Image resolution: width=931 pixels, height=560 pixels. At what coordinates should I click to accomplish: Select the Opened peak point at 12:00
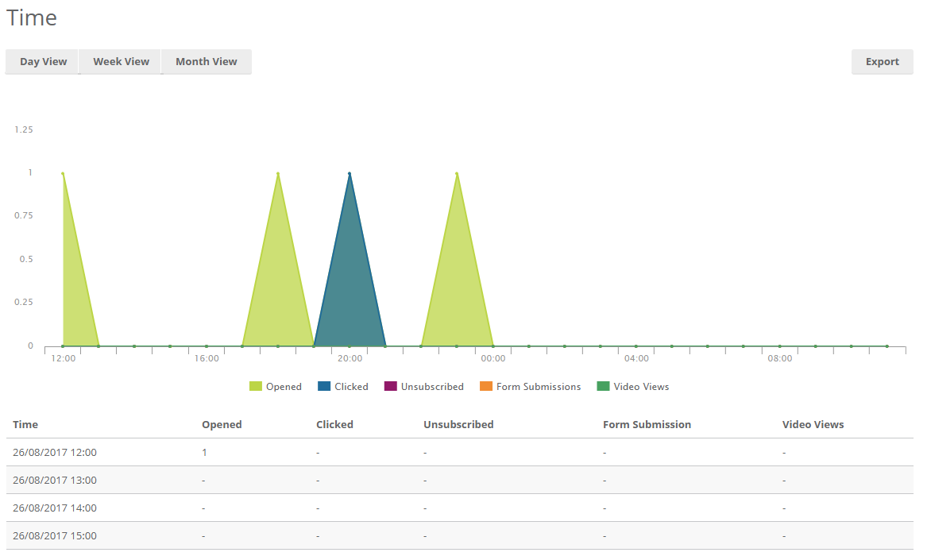tap(63, 173)
